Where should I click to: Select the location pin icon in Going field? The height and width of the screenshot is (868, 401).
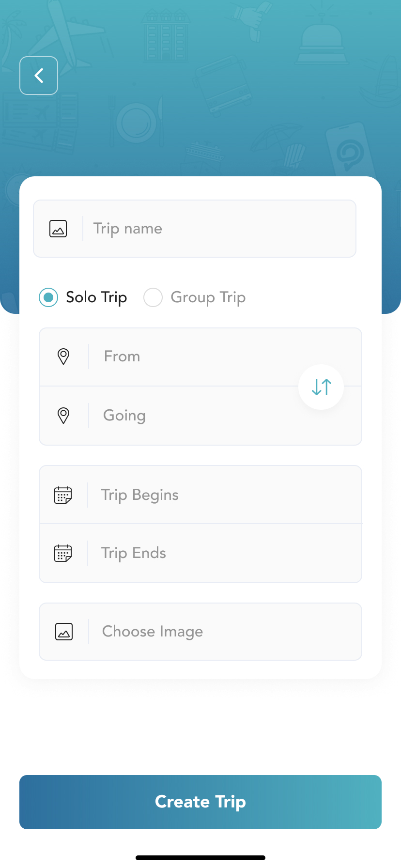pyautogui.click(x=63, y=416)
